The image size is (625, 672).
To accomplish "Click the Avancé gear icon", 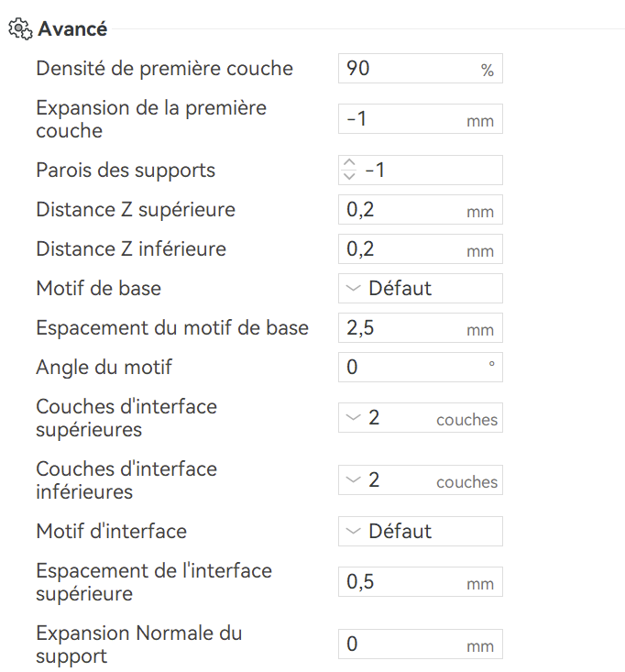I will tap(19, 29).
